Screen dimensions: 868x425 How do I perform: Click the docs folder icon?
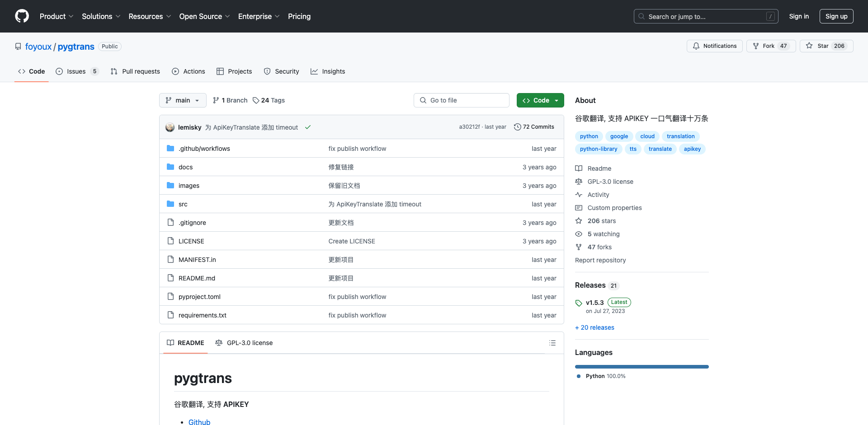click(170, 167)
